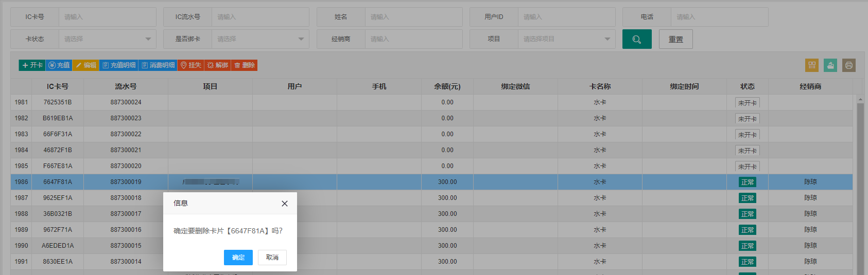Viewport: 868px width, 275px height.
Task: Open 充值明细 recharge details
Action: (x=119, y=65)
